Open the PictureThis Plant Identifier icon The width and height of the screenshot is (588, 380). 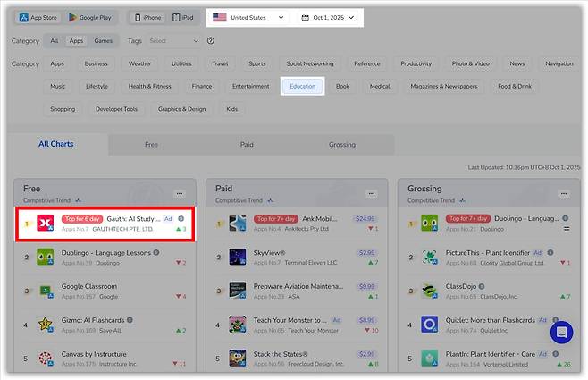point(429,257)
